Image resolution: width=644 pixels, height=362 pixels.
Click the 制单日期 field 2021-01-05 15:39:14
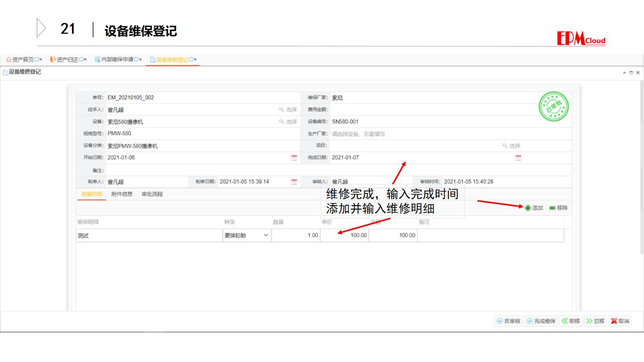point(254,182)
